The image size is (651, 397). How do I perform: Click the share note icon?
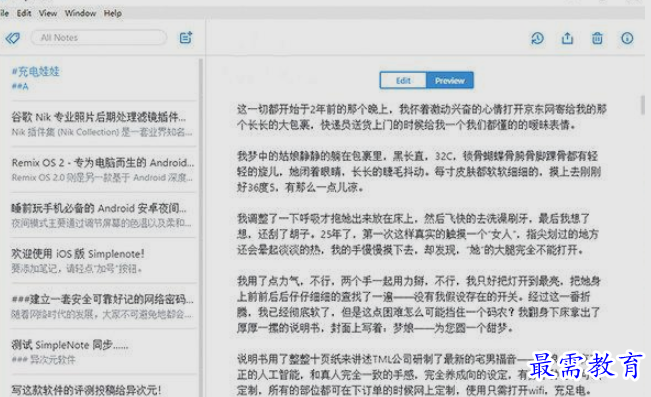point(567,38)
